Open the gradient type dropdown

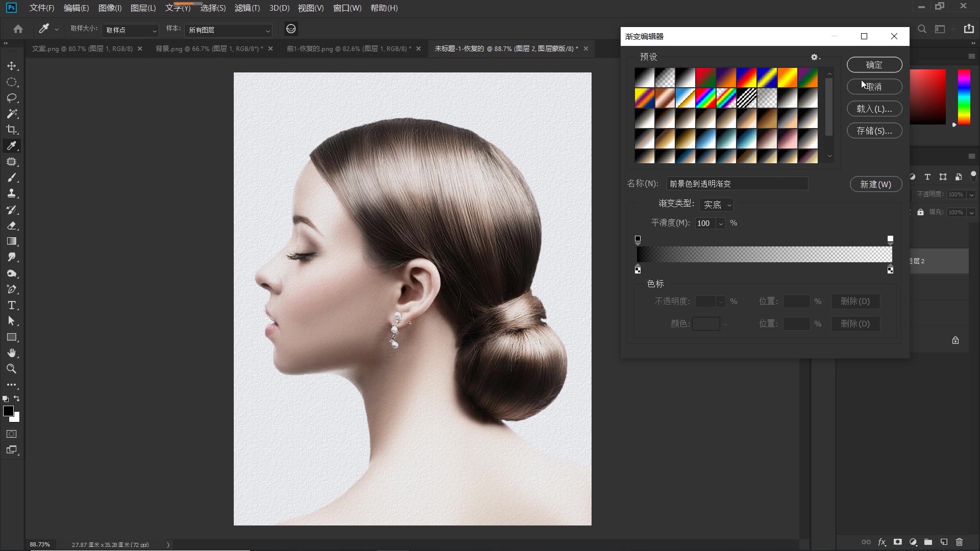[717, 205]
